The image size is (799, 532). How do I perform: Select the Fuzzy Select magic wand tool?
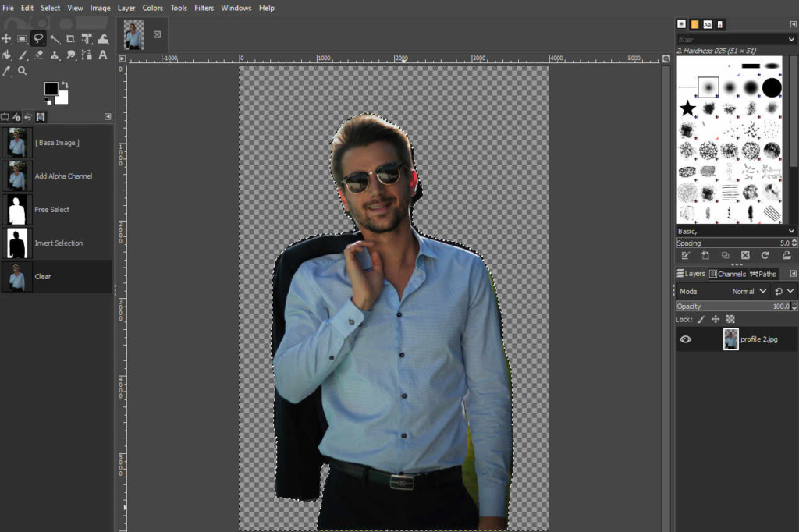(55, 38)
